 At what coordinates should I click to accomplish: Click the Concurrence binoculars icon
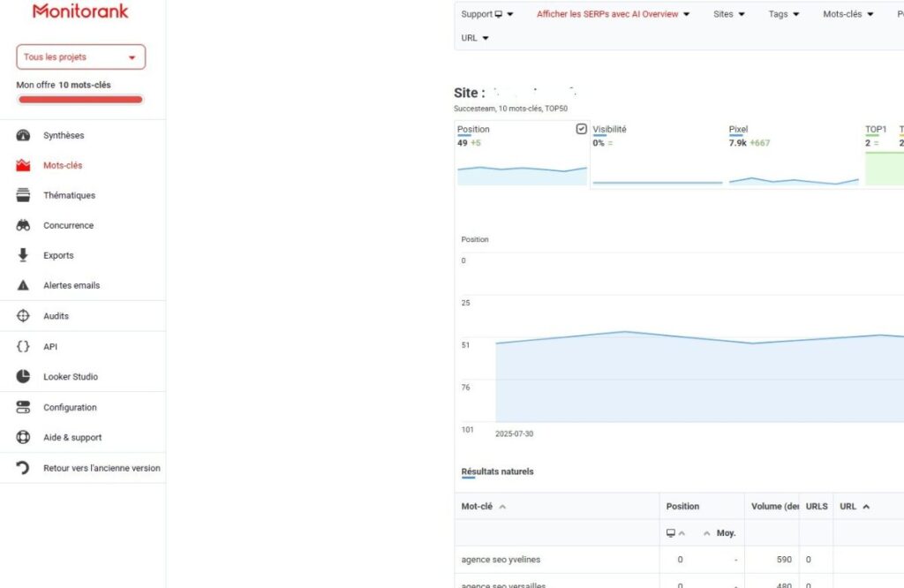(x=23, y=225)
